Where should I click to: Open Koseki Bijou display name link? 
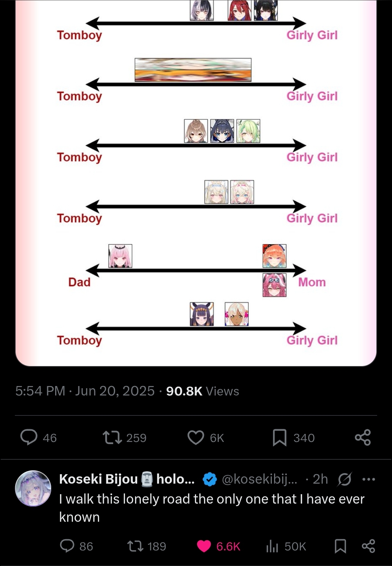point(127,479)
